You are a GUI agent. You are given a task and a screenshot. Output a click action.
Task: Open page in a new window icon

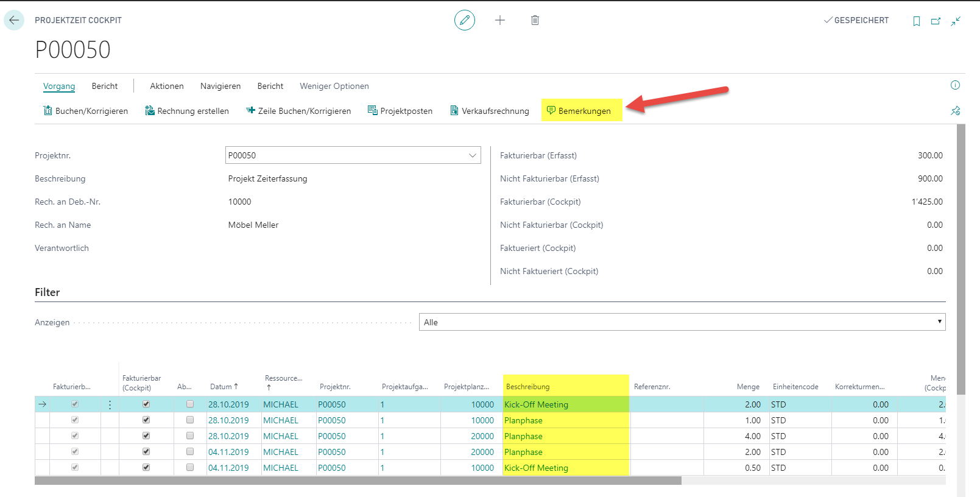[x=936, y=21]
